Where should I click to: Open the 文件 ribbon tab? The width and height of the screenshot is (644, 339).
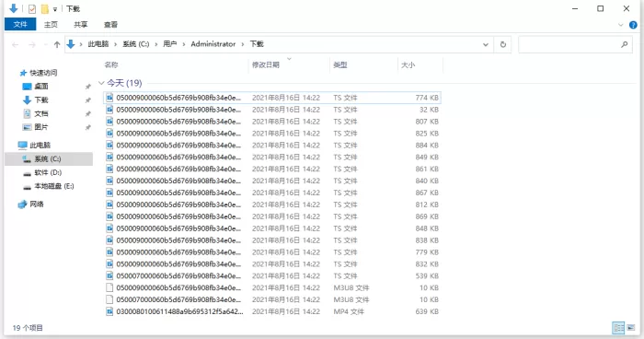[x=20, y=24]
